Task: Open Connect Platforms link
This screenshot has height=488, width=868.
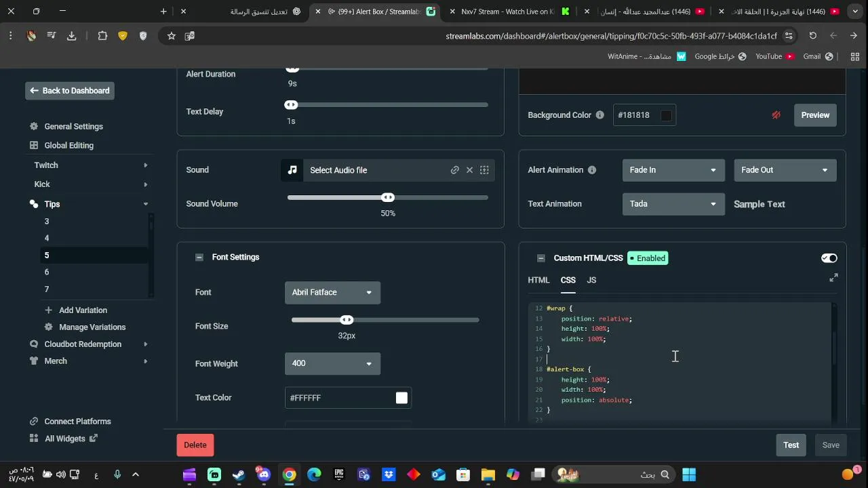Action: (x=77, y=422)
